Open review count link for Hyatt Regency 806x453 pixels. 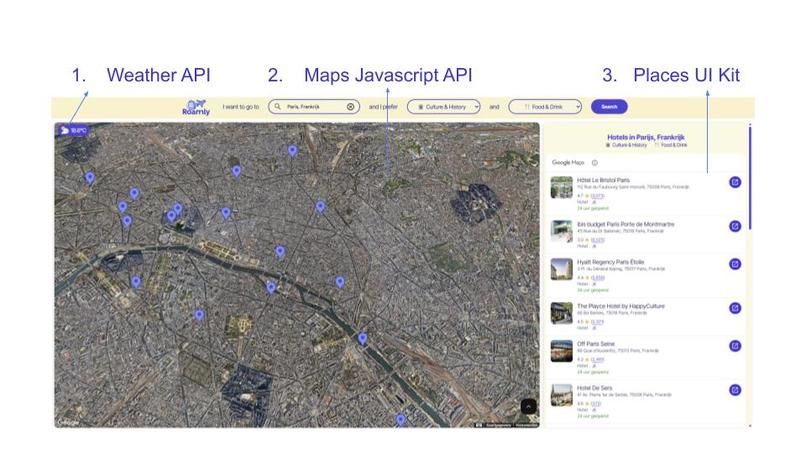click(x=597, y=278)
